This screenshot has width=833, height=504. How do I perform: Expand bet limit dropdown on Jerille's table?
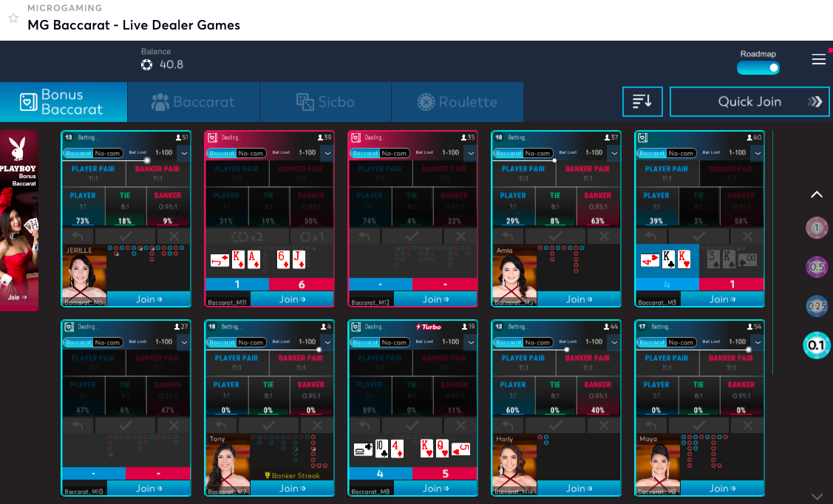pyautogui.click(x=184, y=153)
